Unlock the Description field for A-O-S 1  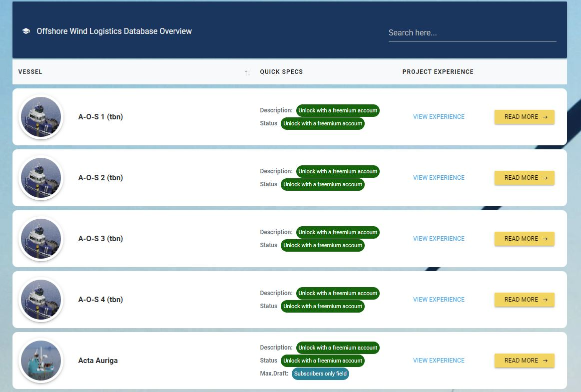(338, 110)
